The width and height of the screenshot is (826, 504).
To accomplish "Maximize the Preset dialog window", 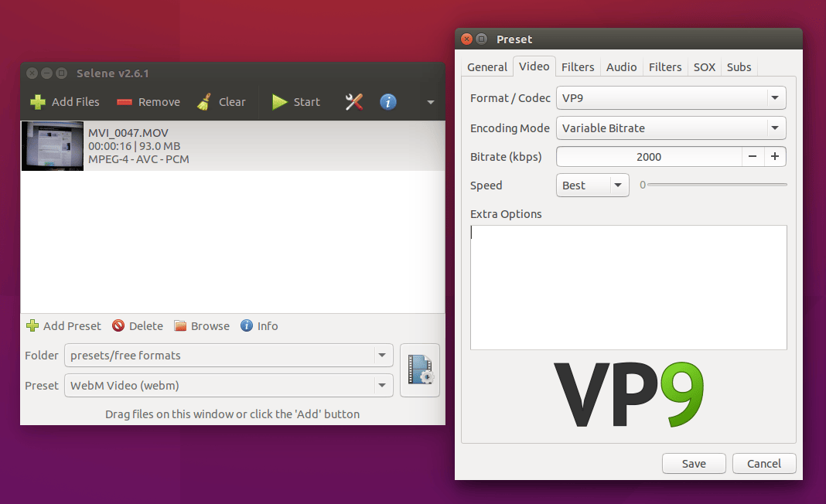I will coord(482,39).
